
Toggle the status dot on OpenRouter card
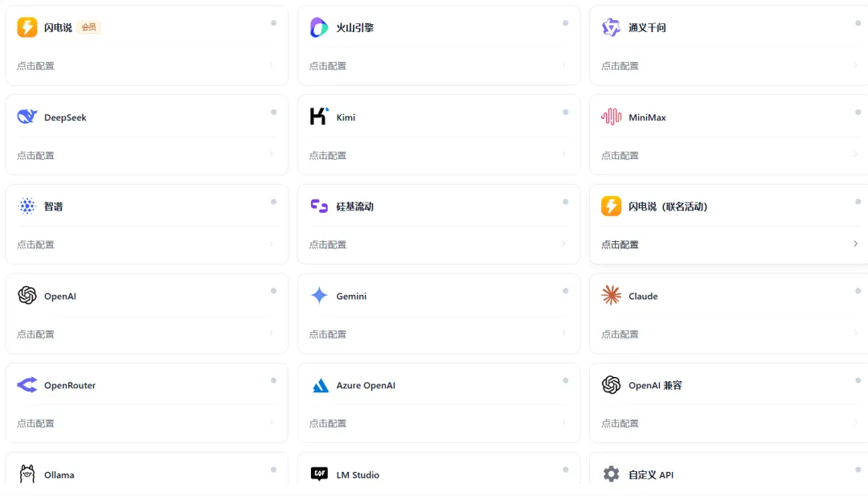point(273,381)
